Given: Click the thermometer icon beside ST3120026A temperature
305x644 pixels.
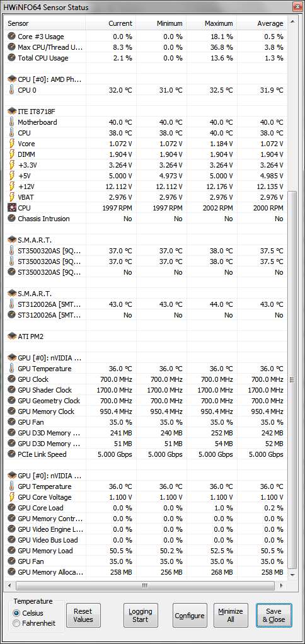Looking at the screenshot, I should click(11, 304).
